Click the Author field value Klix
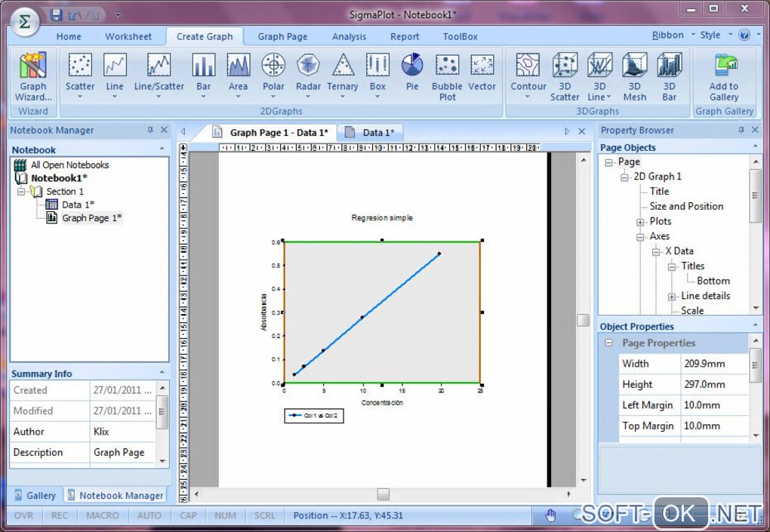 coord(122,432)
